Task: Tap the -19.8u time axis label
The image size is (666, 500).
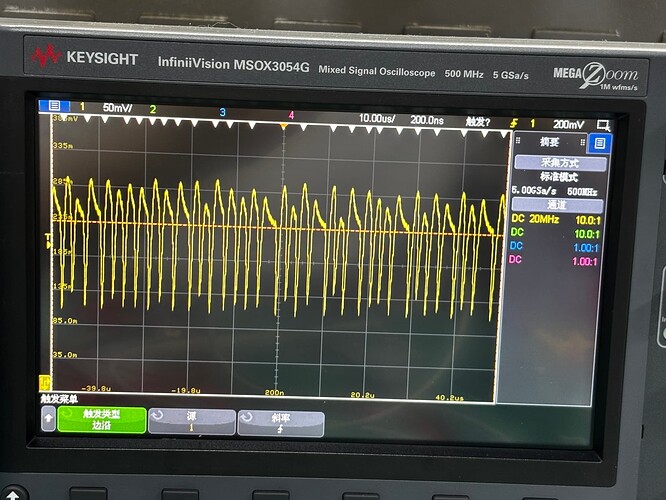Action: (x=185, y=390)
